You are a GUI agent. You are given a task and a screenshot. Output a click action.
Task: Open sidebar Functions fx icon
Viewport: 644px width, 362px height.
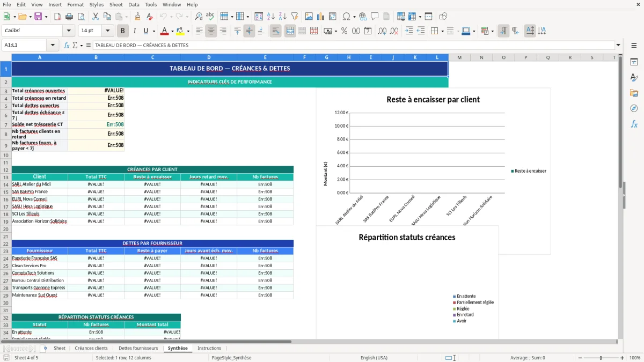(634, 124)
